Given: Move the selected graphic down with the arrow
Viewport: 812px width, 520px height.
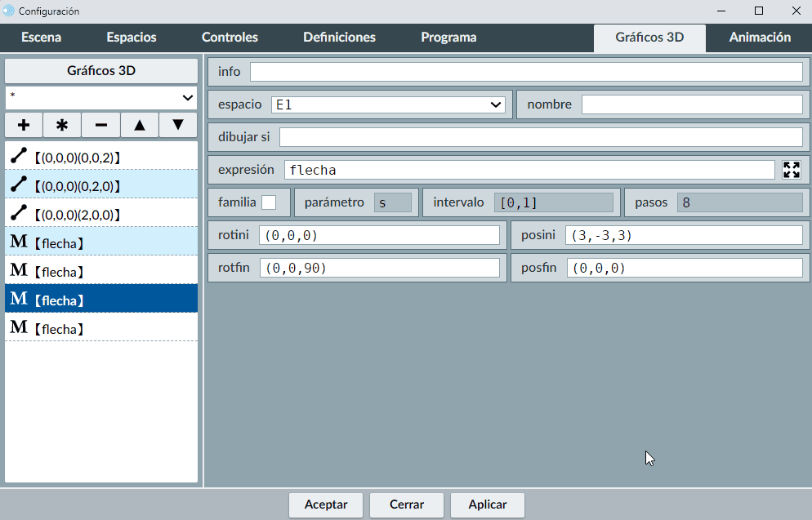Looking at the screenshot, I should [x=178, y=125].
